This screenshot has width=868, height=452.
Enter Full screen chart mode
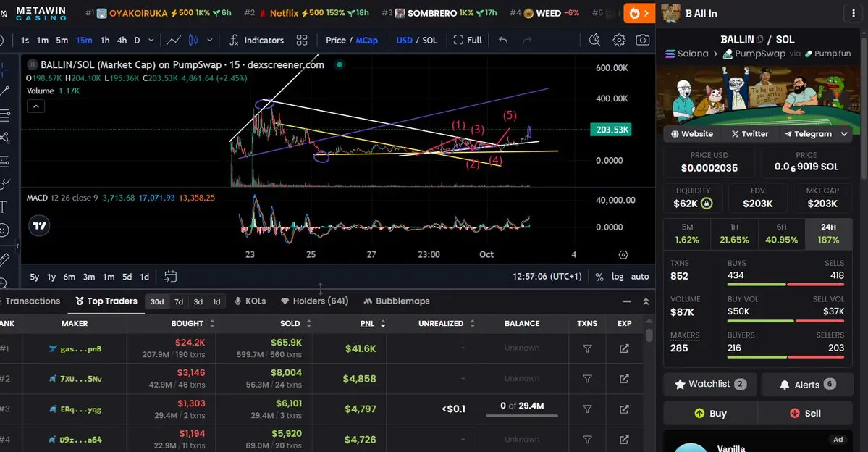468,40
